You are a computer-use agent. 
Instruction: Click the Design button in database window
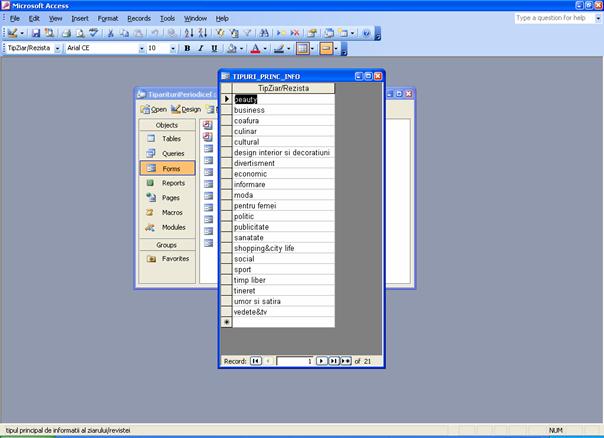click(x=186, y=109)
